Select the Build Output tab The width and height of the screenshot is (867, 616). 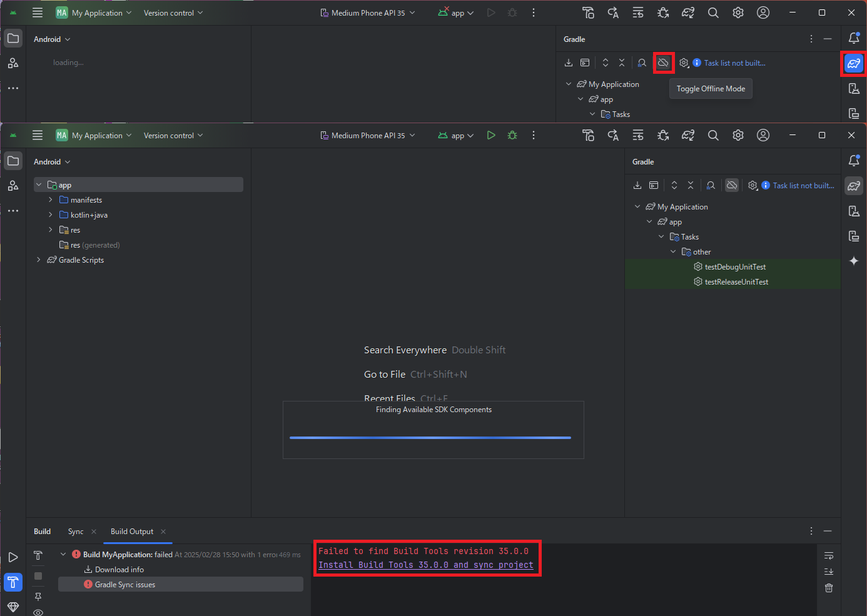132,532
